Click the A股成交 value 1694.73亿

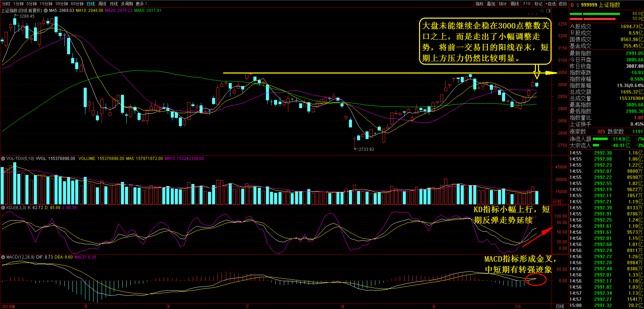coord(632,26)
